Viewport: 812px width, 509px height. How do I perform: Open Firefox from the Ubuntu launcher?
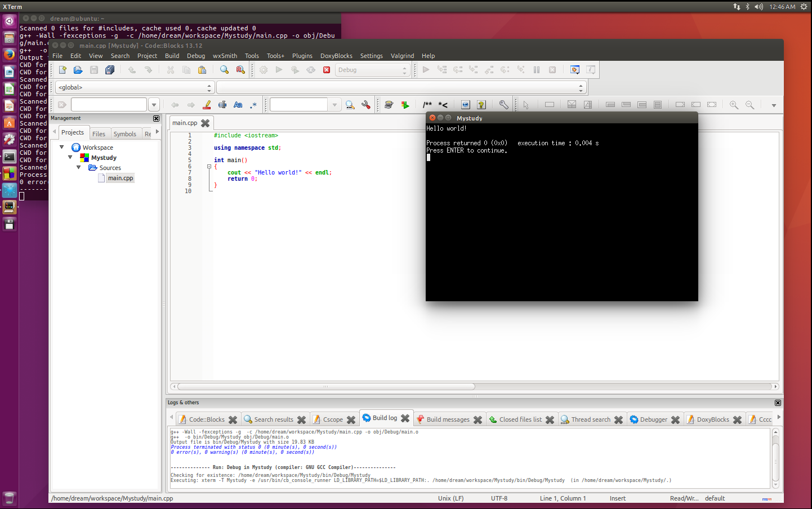tap(9, 55)
